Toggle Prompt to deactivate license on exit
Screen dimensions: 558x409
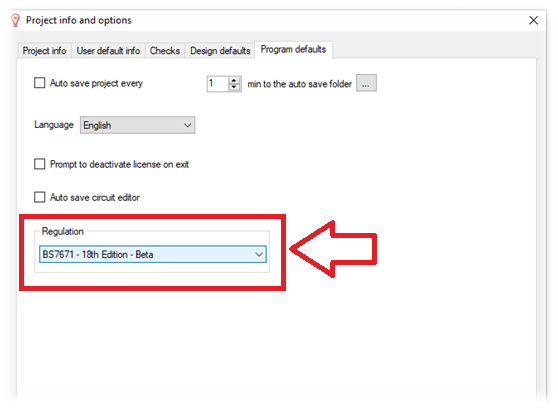(40, 164)
